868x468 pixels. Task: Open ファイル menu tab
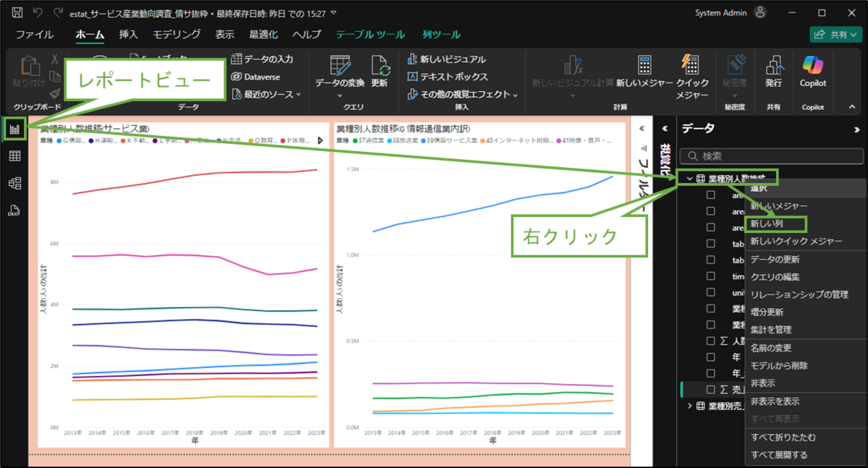pos(34,34)
